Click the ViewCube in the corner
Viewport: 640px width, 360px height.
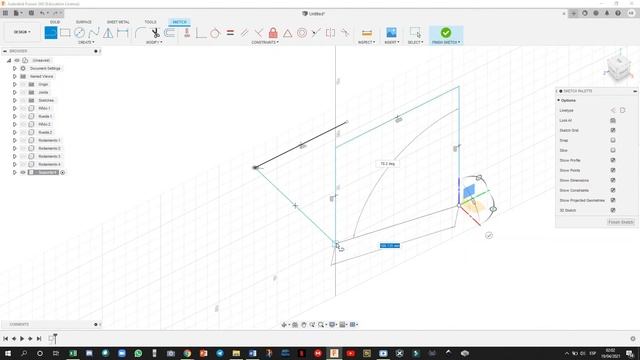[618, 67]
